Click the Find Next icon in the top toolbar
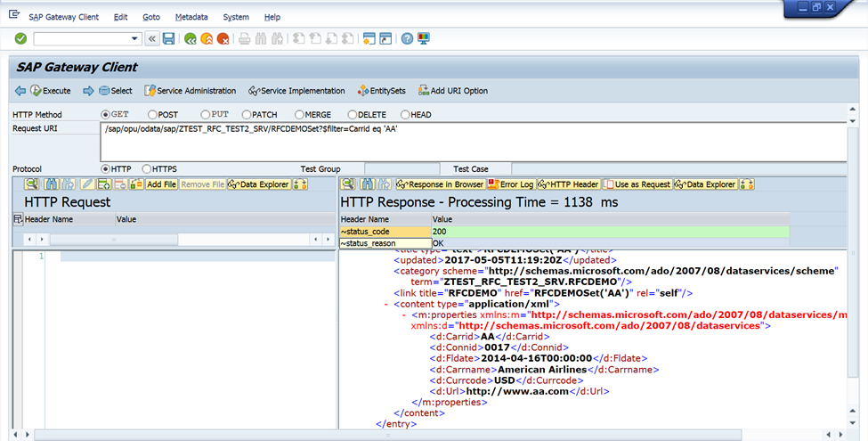This screenshot has height=441, width=868. [278, 39]
